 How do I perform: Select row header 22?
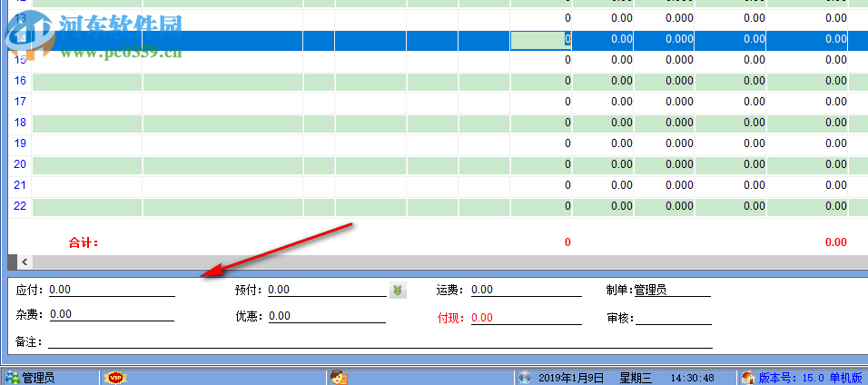coord(20,206)
